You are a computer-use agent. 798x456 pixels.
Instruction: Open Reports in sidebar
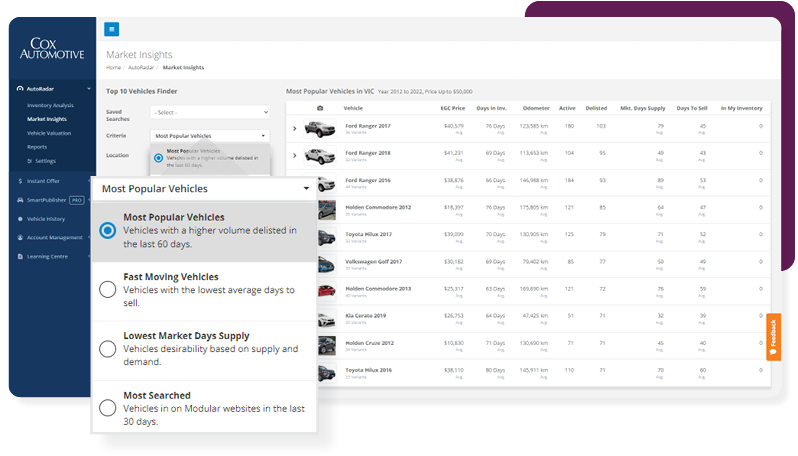tap(37, 147)
